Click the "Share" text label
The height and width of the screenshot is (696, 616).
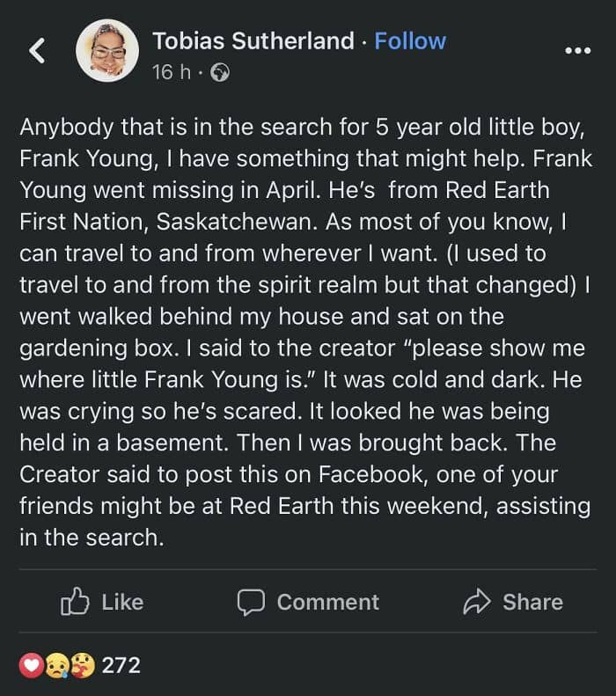[532, 602]
